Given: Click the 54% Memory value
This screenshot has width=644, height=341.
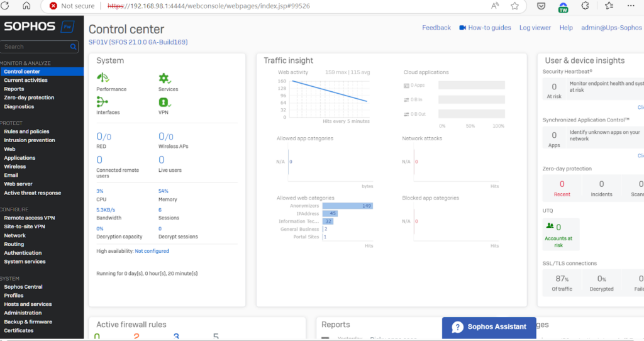Looking at the screenshot, I should click(164, 191).
